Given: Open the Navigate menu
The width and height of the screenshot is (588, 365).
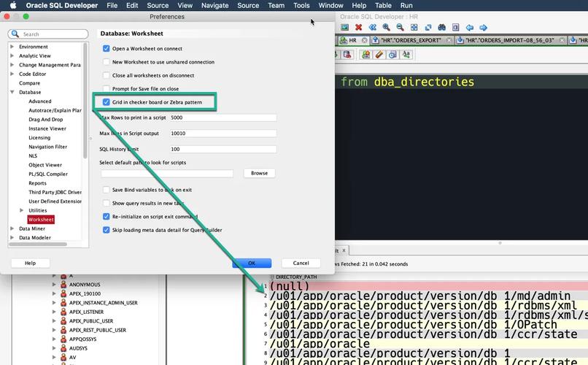Looking at the screenshot, I should [x=215, y=5].
